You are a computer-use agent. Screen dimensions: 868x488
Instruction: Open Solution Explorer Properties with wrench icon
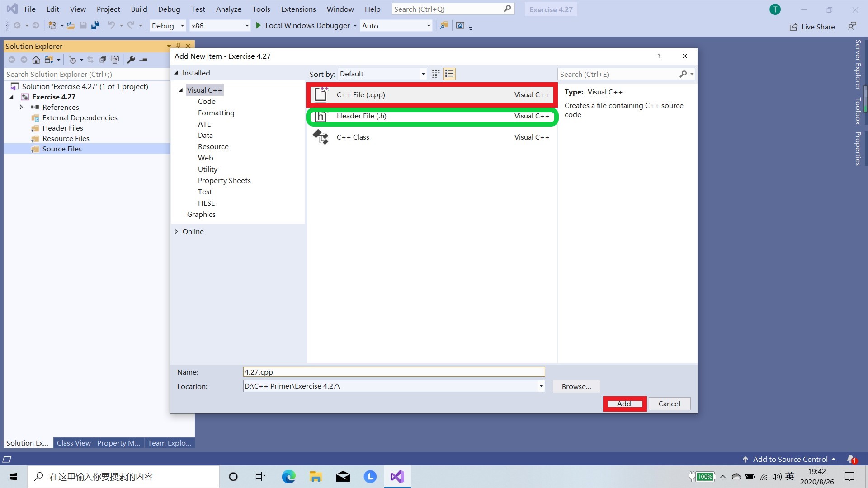(x=131, y=59)
